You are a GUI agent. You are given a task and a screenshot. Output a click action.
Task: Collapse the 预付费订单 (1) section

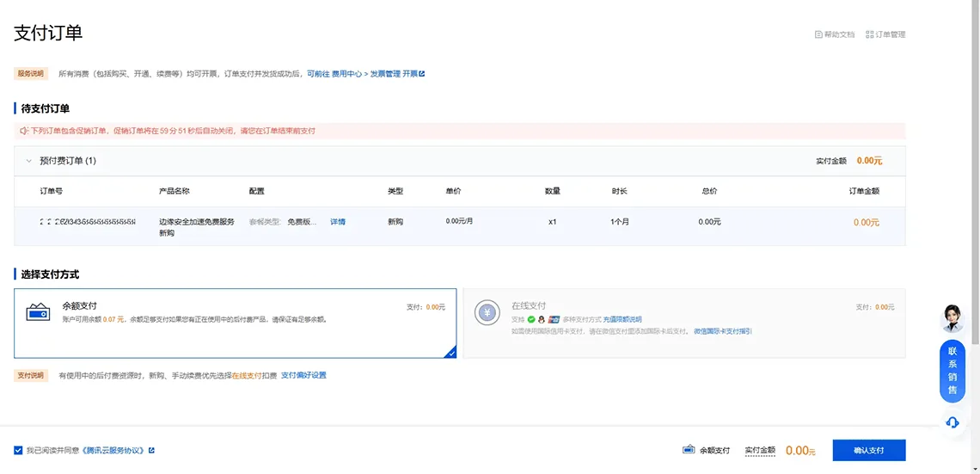tap(28, 161)
